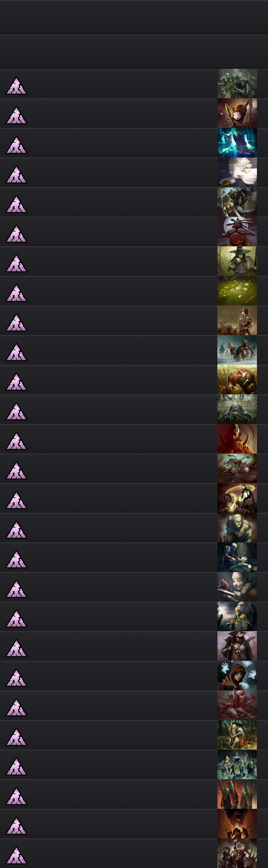268x868 pixels.
Task: Select the grinning pale face holding a knife thumbnail
Action: click(x=237, y=587)
